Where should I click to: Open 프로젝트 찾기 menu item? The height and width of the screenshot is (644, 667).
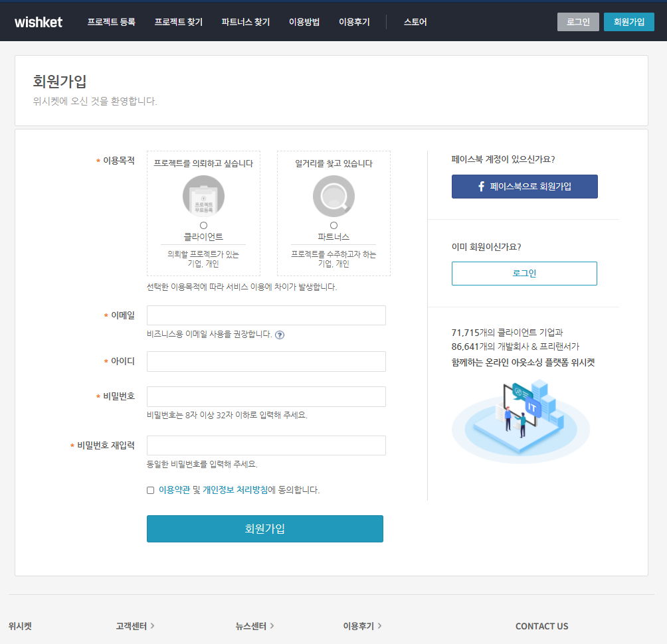(x=179, y=22)
